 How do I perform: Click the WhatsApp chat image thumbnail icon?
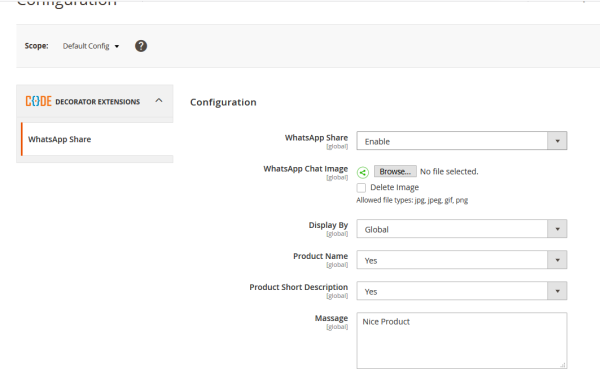coord(363,172)
